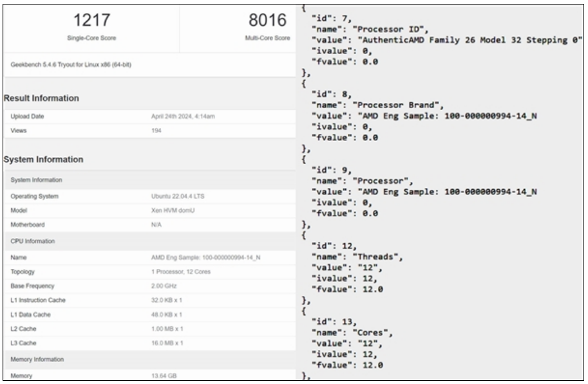588x384 pixels.
Task: Click the single-core score value 1217
Action: (x=91, y=20)
